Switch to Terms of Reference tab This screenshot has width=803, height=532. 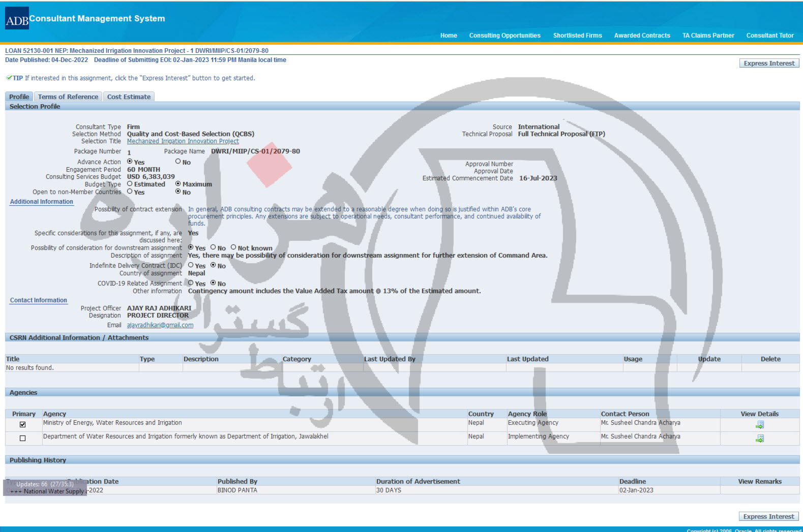pyautogui.click(x=68, y=97)
